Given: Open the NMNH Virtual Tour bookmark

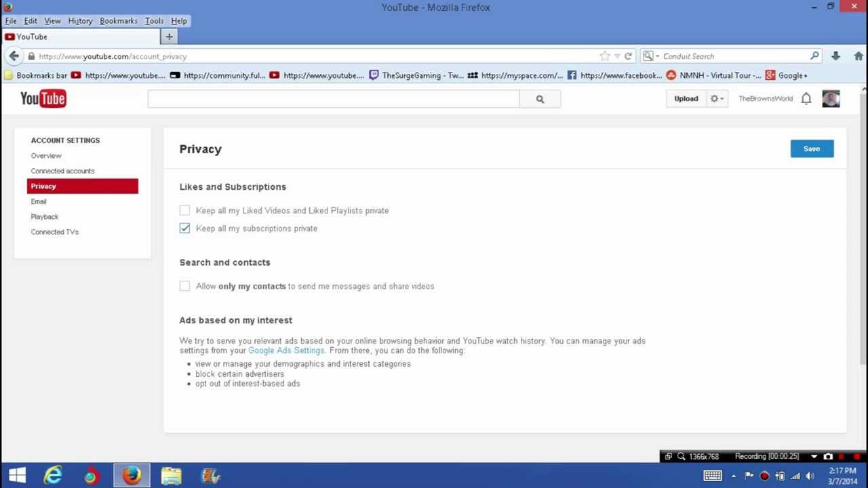Looking at the screenshot, I should pos(713,75).
